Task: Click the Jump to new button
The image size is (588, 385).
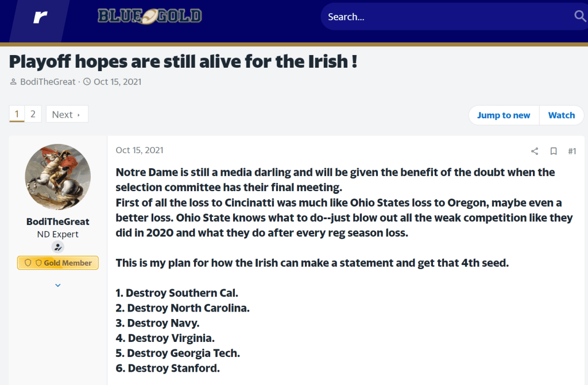Action: tap(503, 115)
